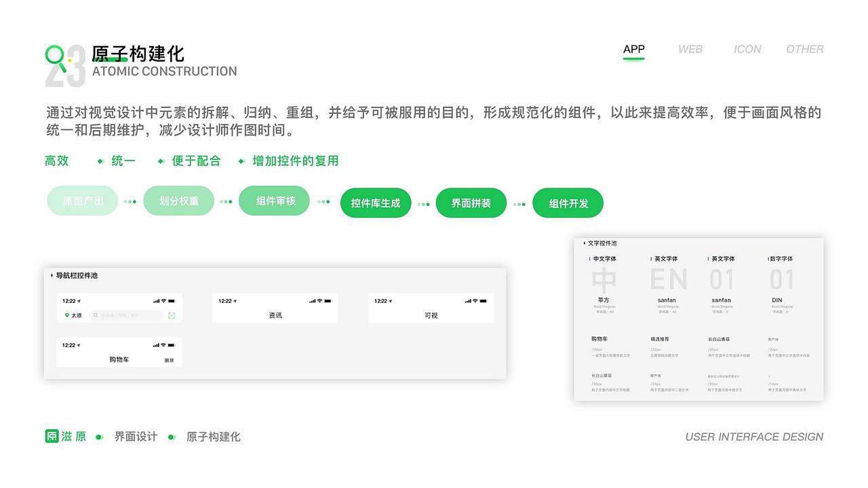Click the Wi-Fi icon in the 购物车 status bar
The height and width of the screenshot is (488, 868).
pyautogui.click(x=163, y=345)
